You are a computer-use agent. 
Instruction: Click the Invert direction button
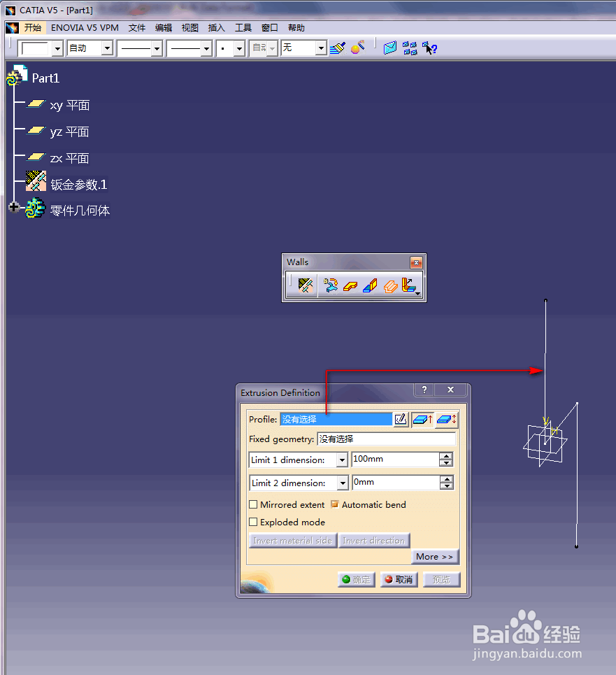tap(374, 541)
